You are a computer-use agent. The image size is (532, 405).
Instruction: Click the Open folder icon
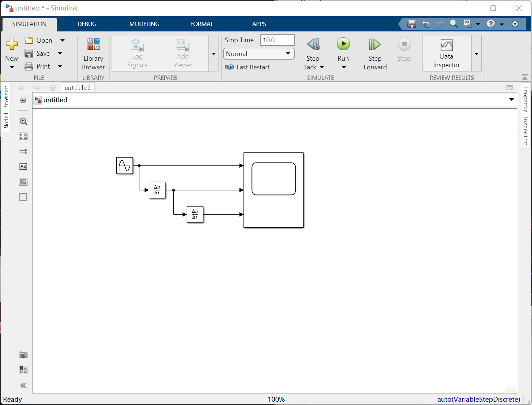[x=29, y=40]
